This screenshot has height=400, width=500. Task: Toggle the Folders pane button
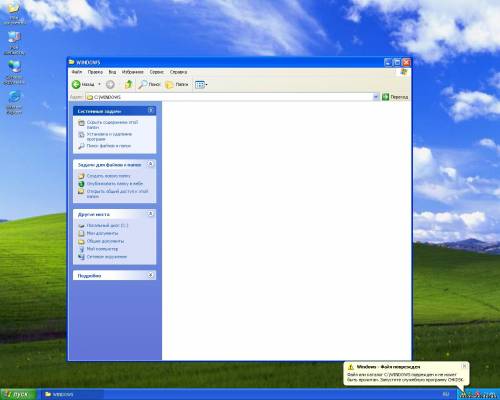[177, 85]
